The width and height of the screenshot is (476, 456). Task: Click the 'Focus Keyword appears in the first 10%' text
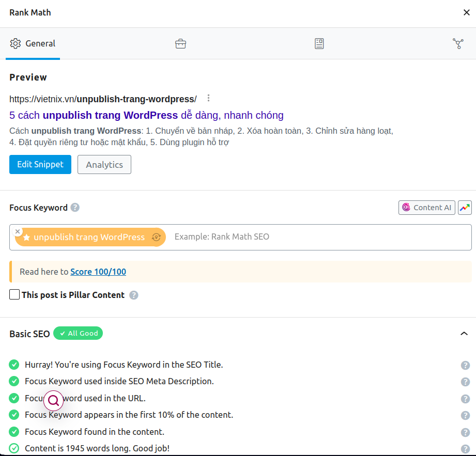[129, 415]
